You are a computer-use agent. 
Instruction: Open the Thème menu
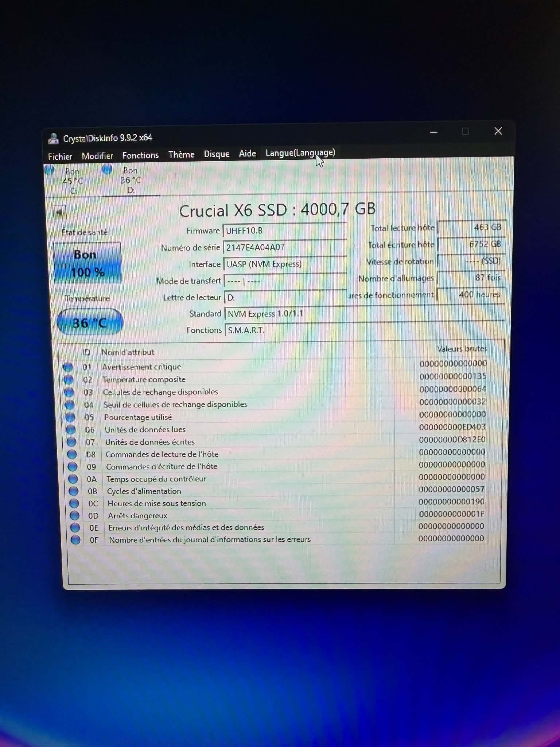[x=181, y=155]
